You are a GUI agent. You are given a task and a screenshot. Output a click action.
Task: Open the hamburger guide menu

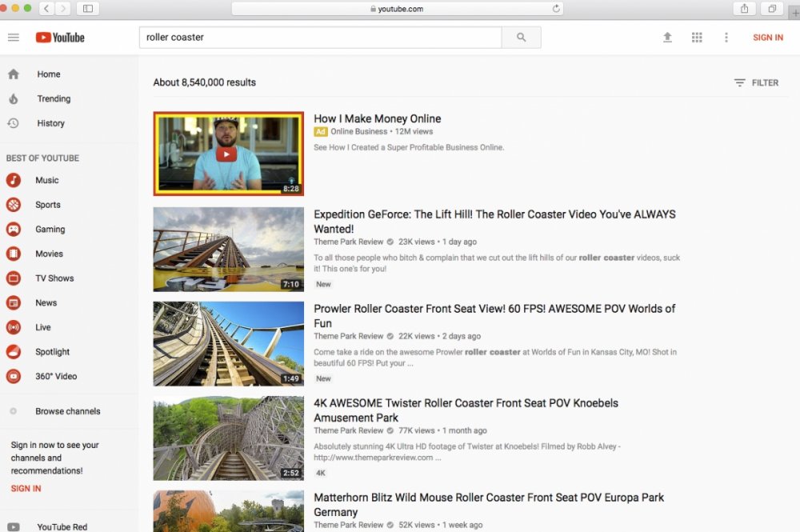pyautogui.click(x=13, y=38)
